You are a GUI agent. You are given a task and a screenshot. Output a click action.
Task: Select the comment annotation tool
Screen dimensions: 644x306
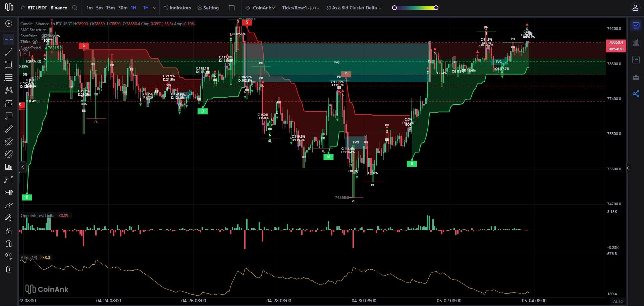tap(9, 116)
